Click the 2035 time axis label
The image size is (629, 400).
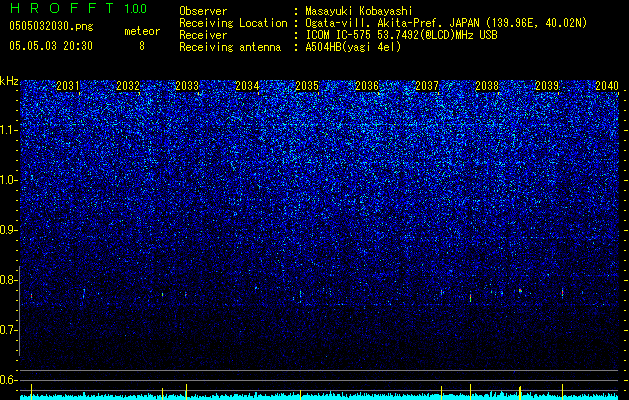307,86
